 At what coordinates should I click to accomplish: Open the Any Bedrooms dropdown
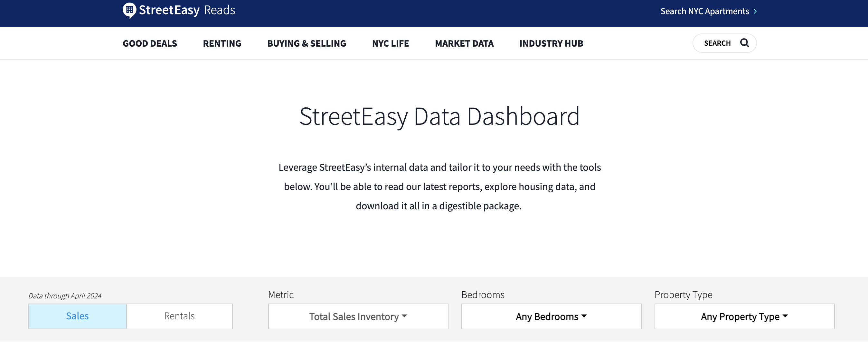[551, 316]
